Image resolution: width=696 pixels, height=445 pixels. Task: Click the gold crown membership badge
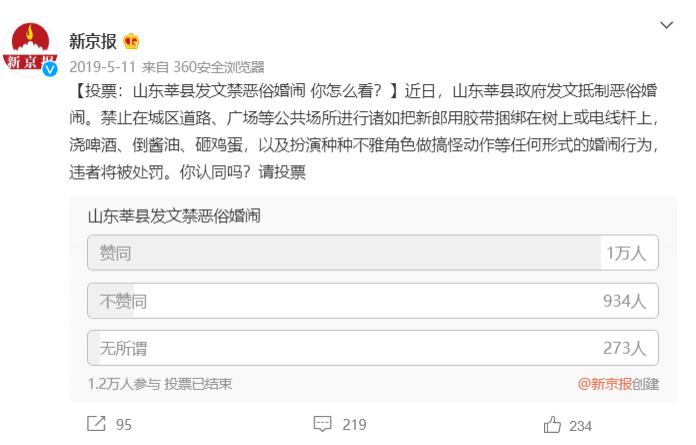pyautogui.click(x=131, y=42)
